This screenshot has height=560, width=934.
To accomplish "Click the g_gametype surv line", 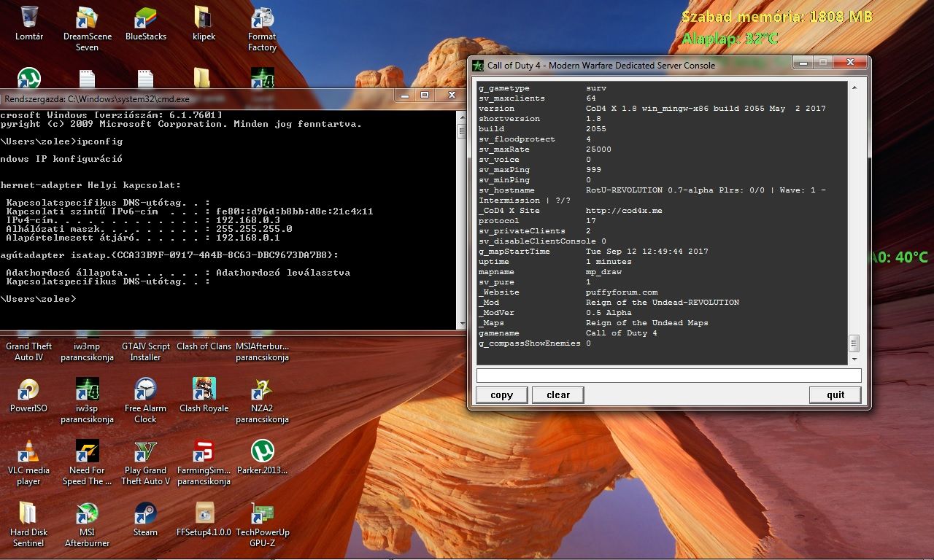I will click(542, 88).
